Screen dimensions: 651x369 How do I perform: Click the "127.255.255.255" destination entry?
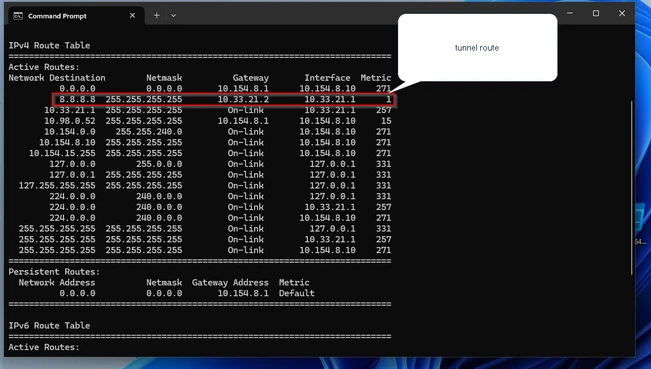point(57,186)
